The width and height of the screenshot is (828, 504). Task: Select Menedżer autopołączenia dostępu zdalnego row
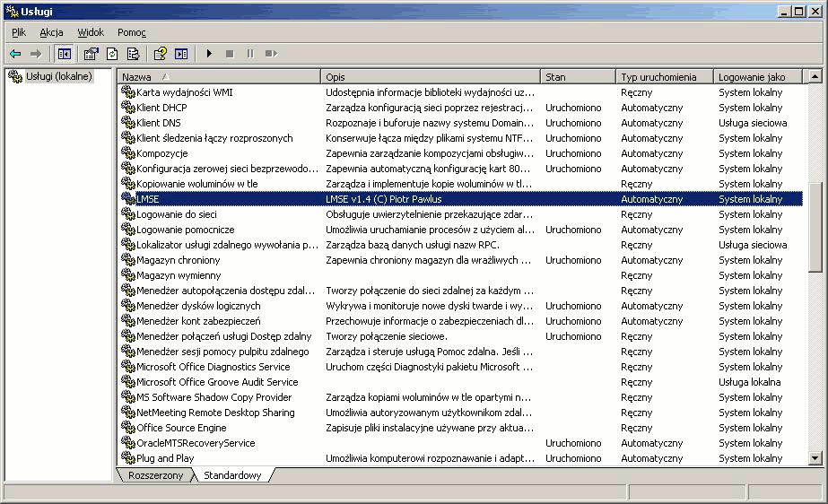tap(462, 291)
